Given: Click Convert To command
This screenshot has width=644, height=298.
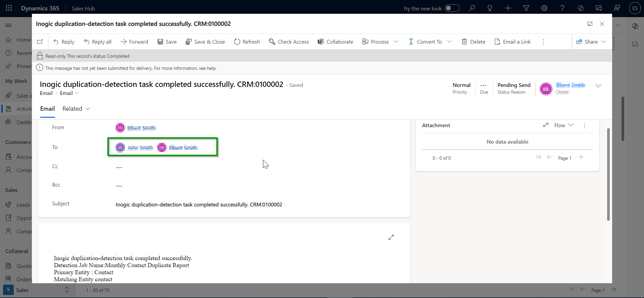Looking at the screenshot, I should tap(425, 42).
